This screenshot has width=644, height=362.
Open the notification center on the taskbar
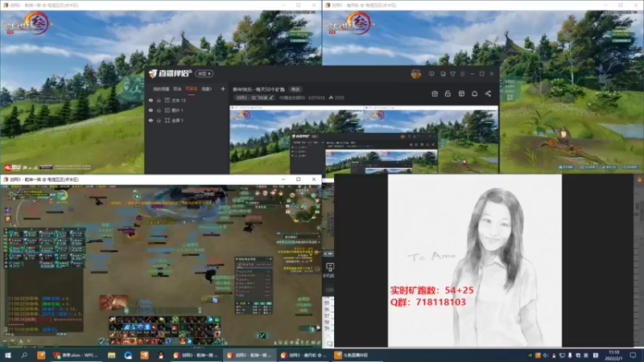pyautogui.click(x=633, y=355)
